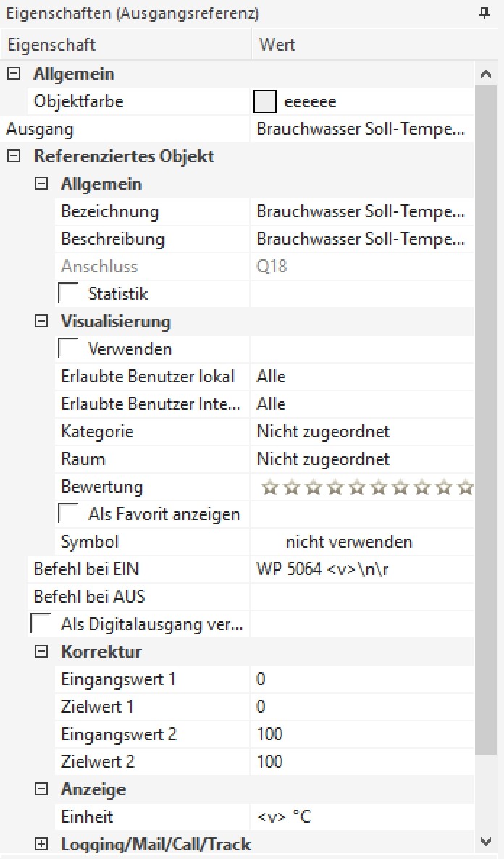Enable the Statistik checkbox
504x859 pixels.
pyautogui.click(x=68, y=293)
